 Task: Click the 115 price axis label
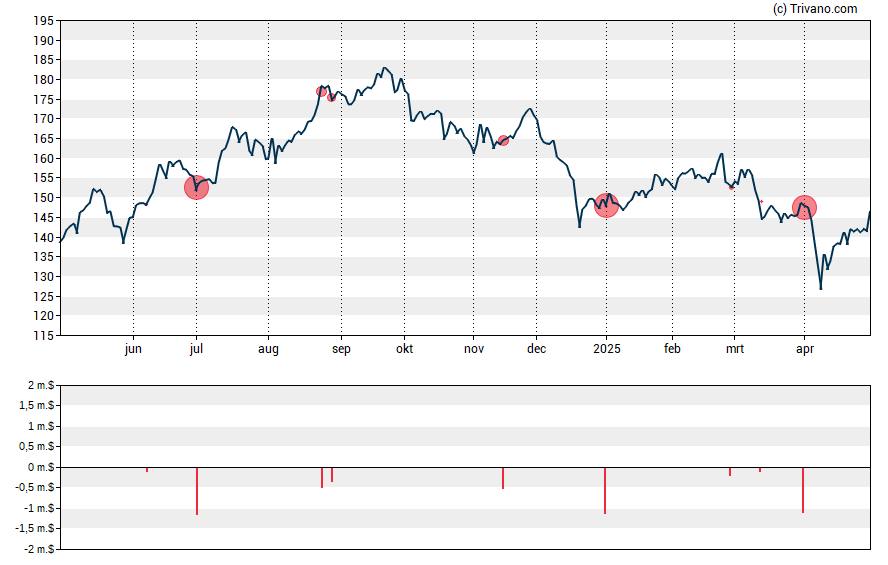44,335
